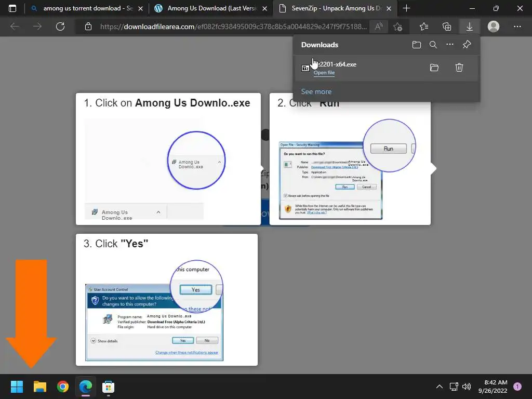Switch to among us torrent download tab
Screen dimensions: 532x399
point(86,8)
